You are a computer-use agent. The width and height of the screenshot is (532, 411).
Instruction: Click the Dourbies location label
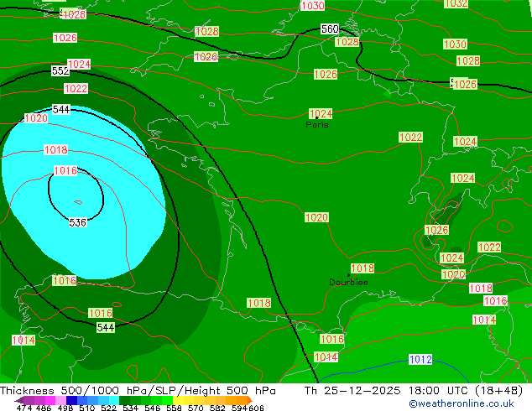[348, 282]
